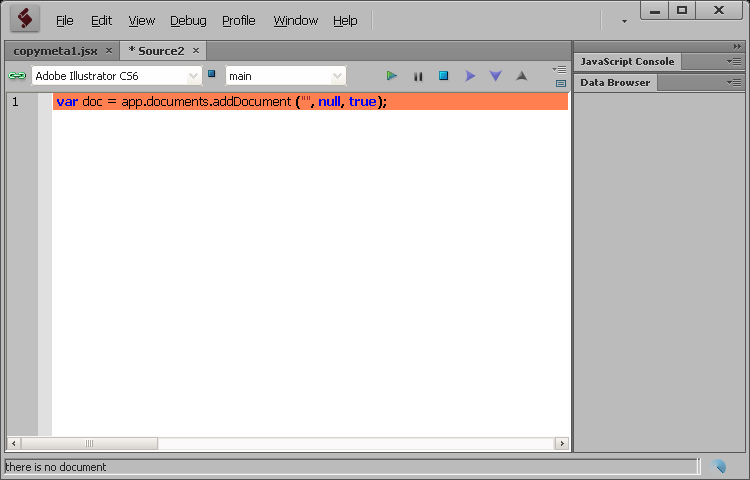Click the highlighted code line with addDocument
The width and height of the screenshot is (750, 480).
click(310, 101)
